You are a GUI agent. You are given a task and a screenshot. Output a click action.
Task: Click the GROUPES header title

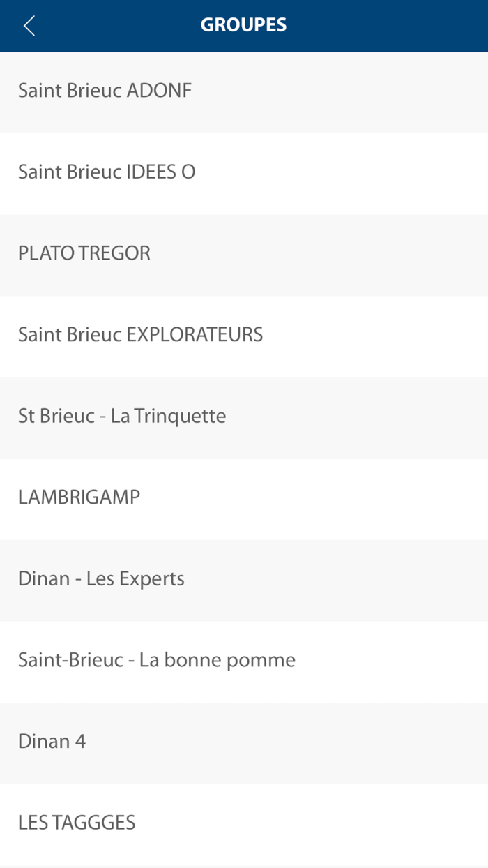click(243, 25)
